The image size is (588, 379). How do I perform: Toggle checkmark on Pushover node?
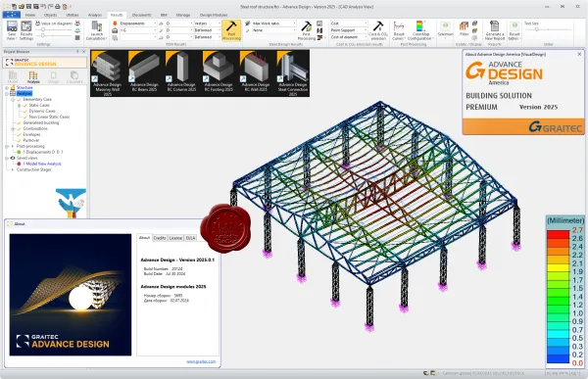tap(20, 140)
